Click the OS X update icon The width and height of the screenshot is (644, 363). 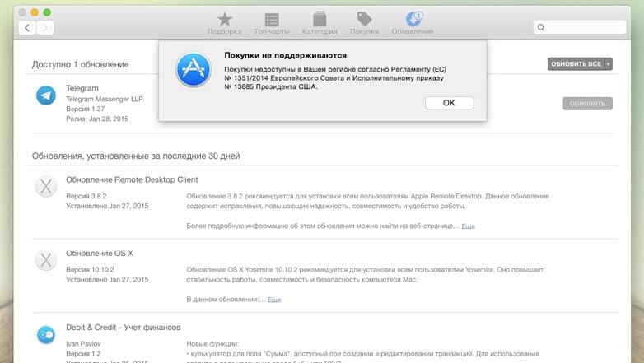[46, 260]
